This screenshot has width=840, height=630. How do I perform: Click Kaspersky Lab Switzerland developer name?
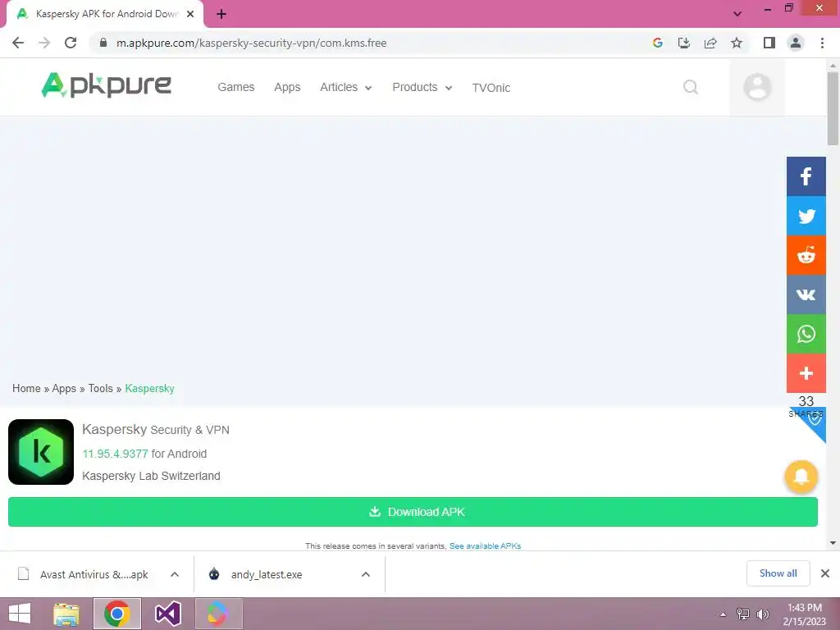tap(151, 476)
